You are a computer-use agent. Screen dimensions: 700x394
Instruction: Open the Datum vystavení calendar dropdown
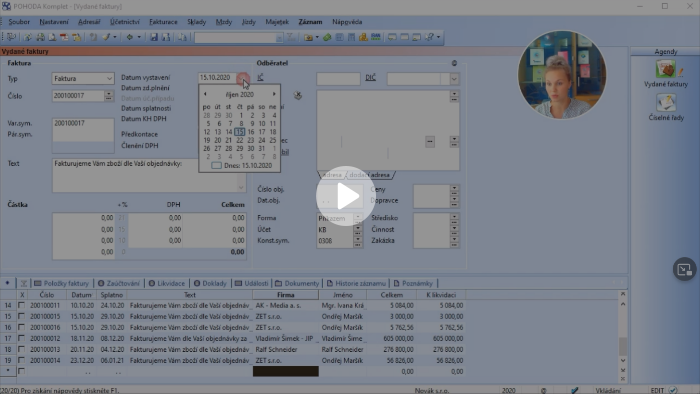pyautogui.click(x=243, y=78)
